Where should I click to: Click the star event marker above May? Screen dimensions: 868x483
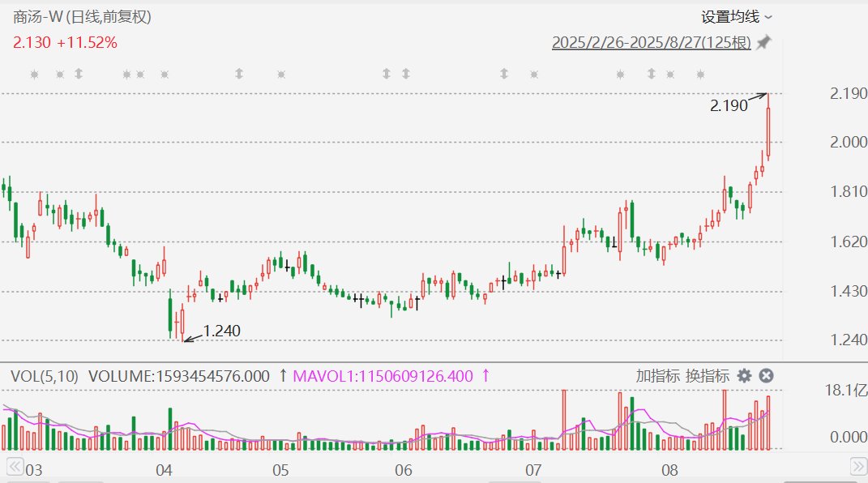[x=280, y=75]
